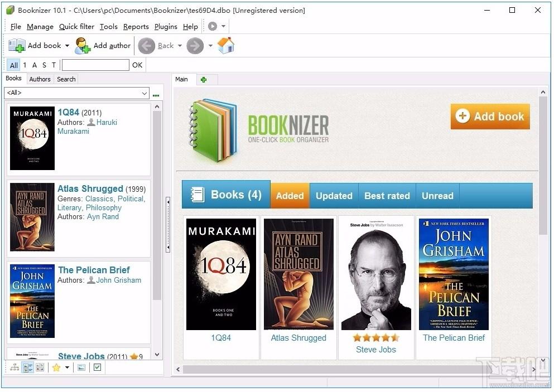Collapse left panel using splitter handle

tap(168, 225)
